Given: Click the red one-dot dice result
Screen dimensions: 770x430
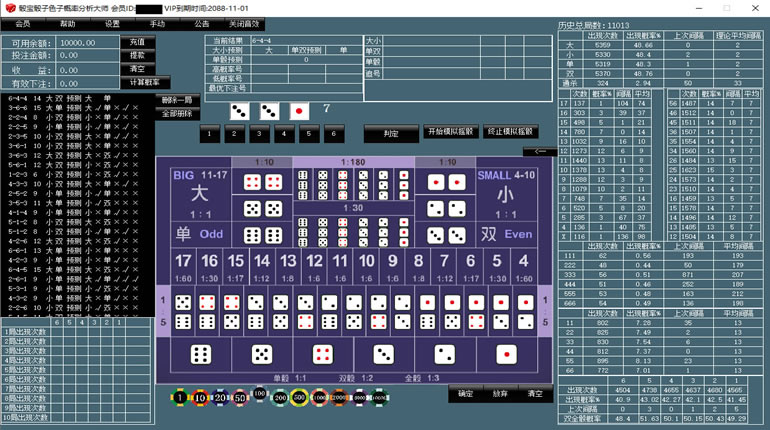Looking at the screenshot, I should pyautogui.click(x=299, y=111).
